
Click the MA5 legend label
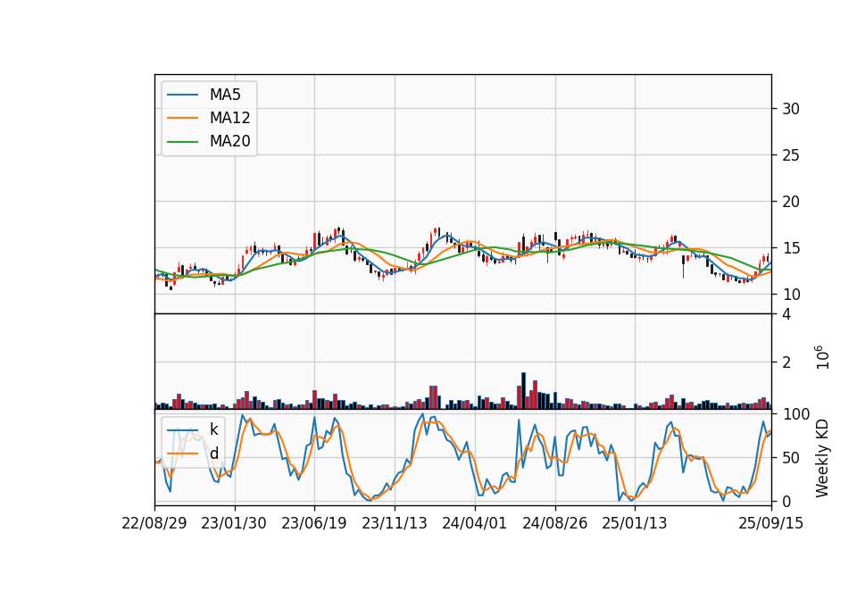click(225, 95)
